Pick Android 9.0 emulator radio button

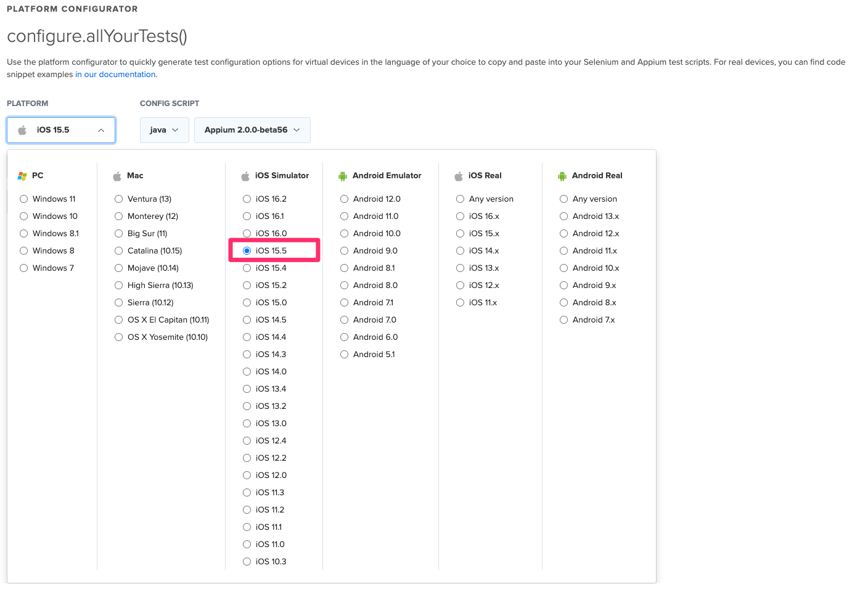tap(344, 251)
